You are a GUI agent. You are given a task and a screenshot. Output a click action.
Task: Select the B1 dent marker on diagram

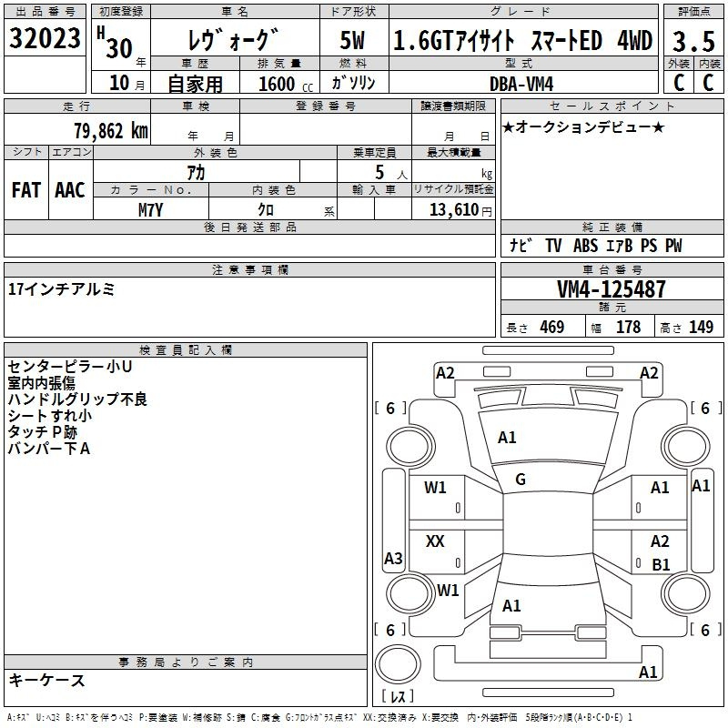click(661, 564)
